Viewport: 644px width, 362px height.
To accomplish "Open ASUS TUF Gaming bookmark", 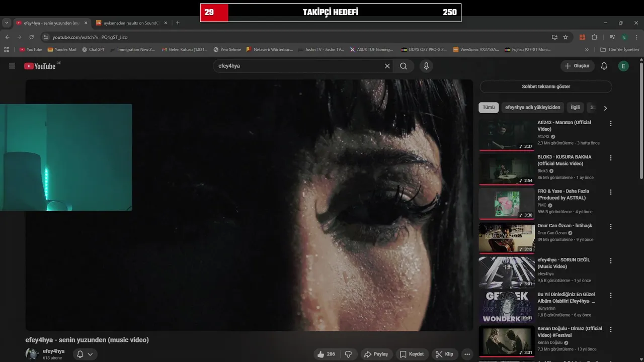I will point(372,50).
